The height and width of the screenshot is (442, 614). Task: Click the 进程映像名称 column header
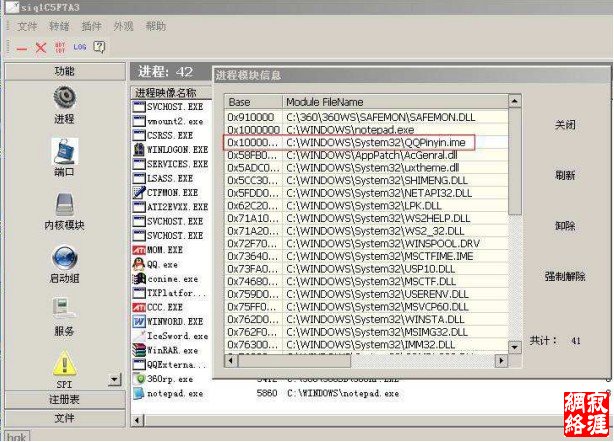tap(171, 92)
